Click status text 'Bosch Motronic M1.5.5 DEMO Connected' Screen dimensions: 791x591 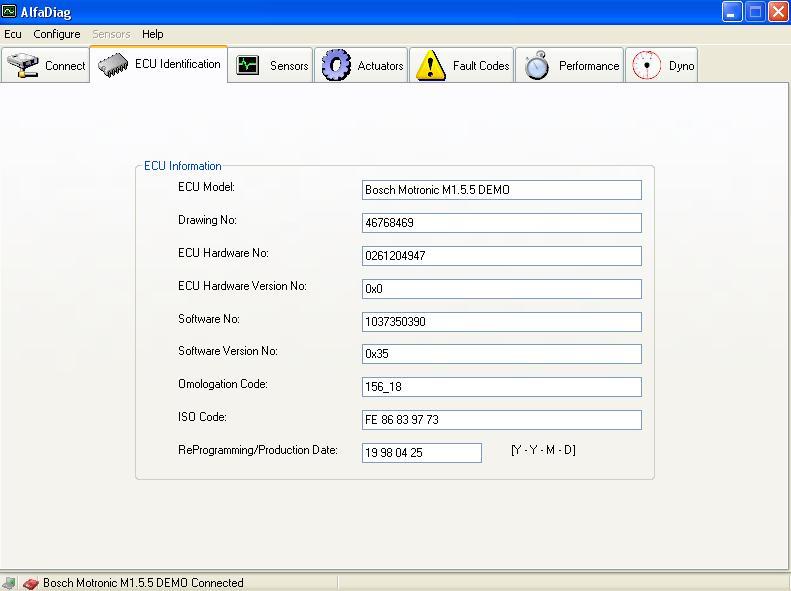point(143,583)
